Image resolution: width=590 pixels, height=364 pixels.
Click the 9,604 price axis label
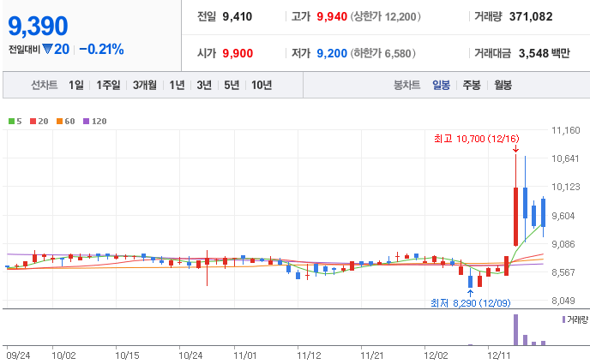563,216
